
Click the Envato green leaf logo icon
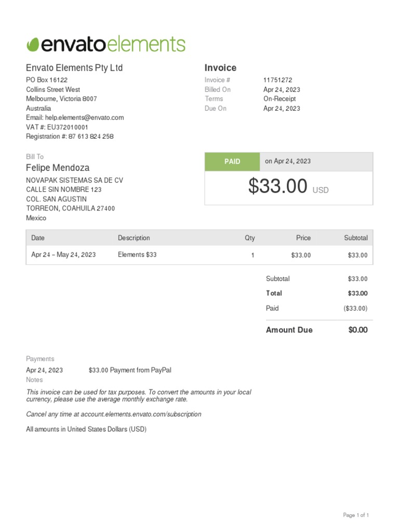point(33,44)
